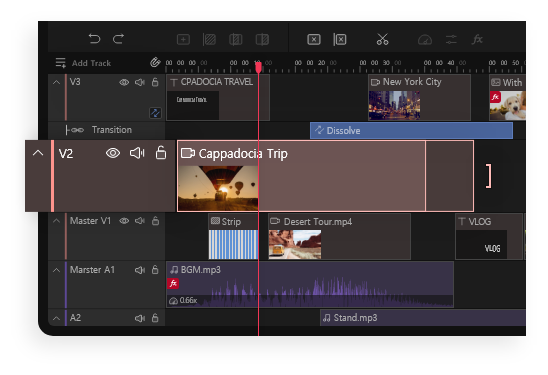Click the ripple delete icon
Screen dimensions: 548x375
coord(340,39)
